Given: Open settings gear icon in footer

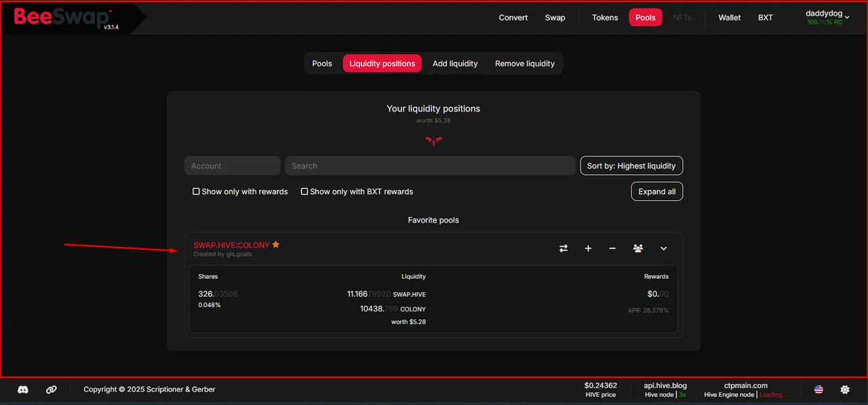Looking at the screenshot, I should click(x=845, y=389).
